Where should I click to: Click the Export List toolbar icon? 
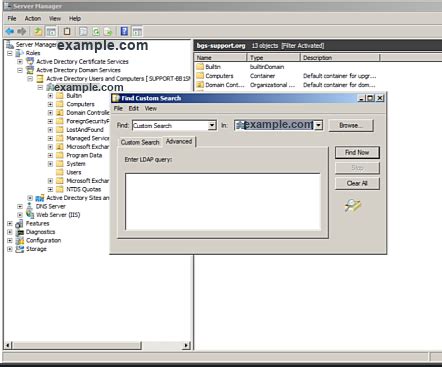click(x=108, y=32)
